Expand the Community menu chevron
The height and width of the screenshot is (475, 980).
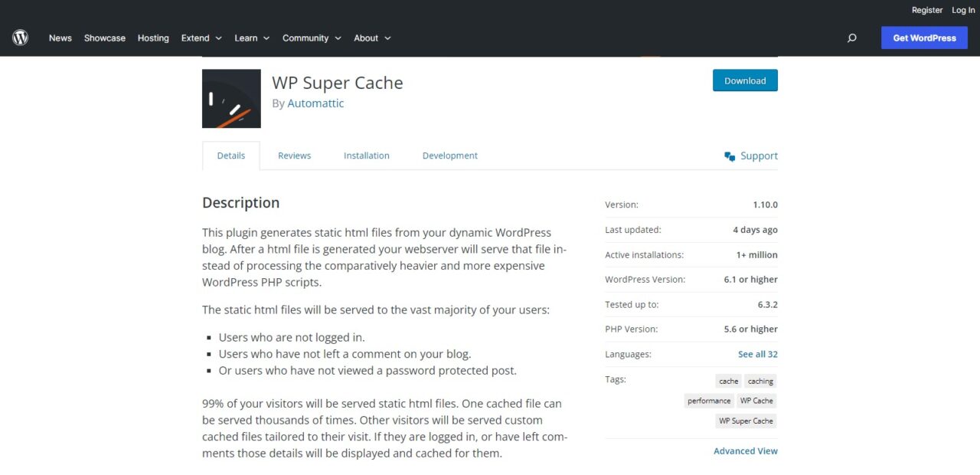338,38
